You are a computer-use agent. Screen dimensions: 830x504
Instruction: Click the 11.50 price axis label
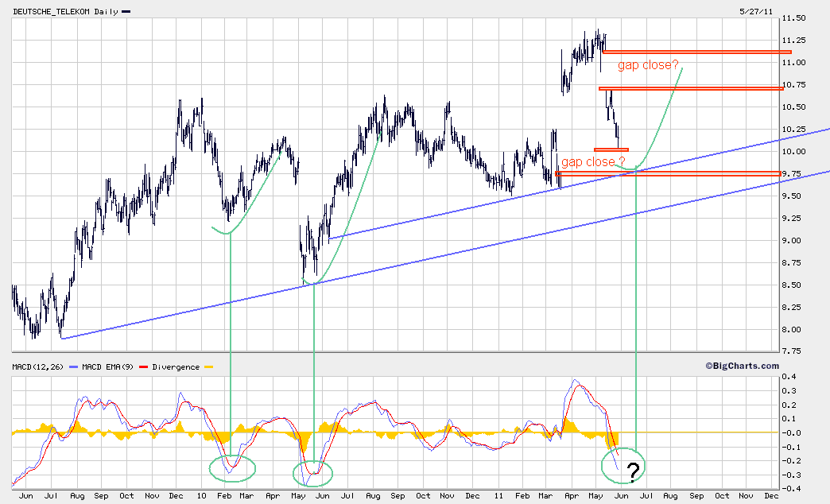click(x=794, y=18)
